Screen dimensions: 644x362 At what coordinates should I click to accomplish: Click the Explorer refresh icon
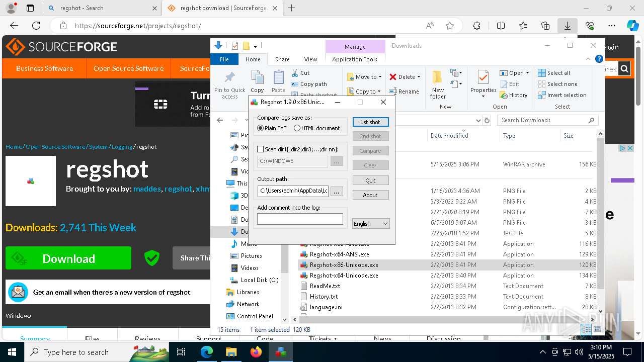point(487,120)
